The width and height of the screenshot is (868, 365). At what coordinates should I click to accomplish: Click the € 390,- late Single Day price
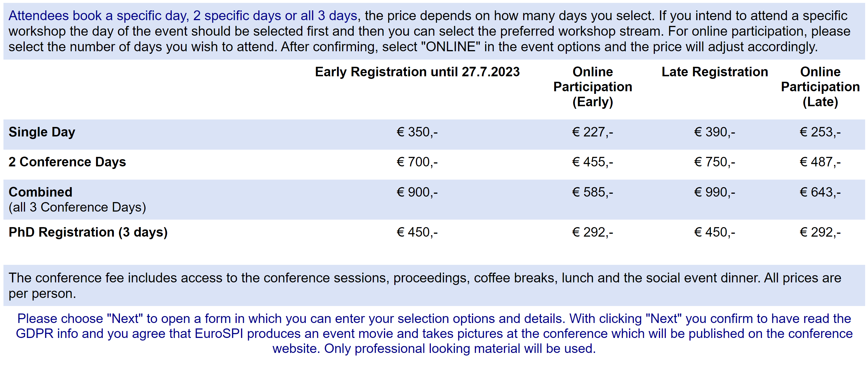click(714, 132)
